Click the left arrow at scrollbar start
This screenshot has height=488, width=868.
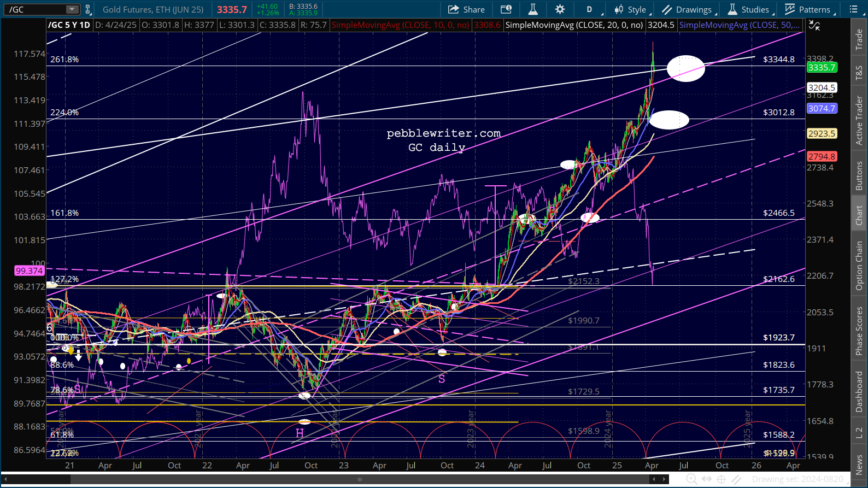click(7, 479)
